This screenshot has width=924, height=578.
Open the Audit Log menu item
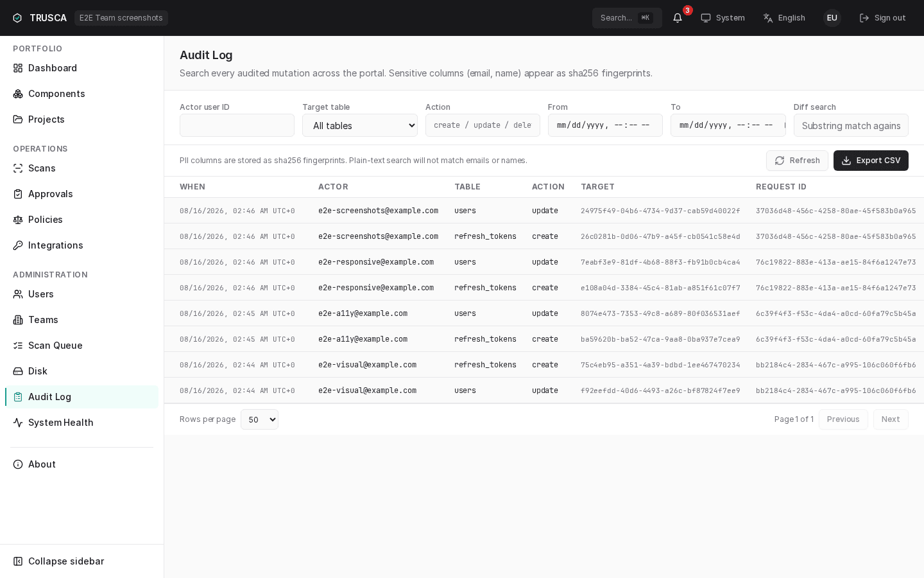tap(81, 397)
